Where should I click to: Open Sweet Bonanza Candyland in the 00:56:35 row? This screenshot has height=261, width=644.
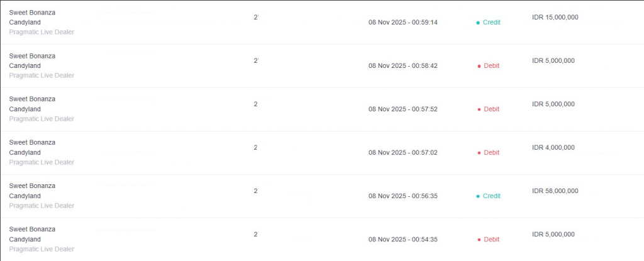[x=32, y=191]
